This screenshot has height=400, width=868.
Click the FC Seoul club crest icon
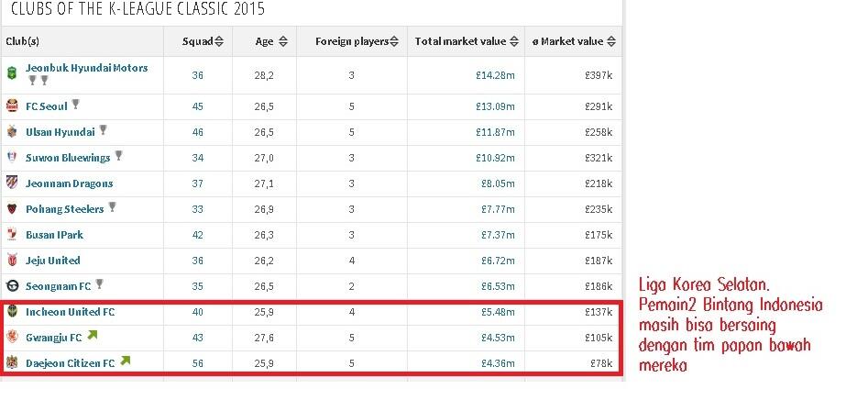tap(12, 106)
